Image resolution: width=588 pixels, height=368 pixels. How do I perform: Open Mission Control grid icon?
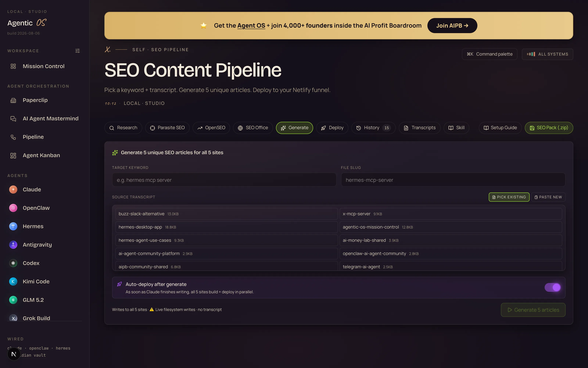(13, 66)
